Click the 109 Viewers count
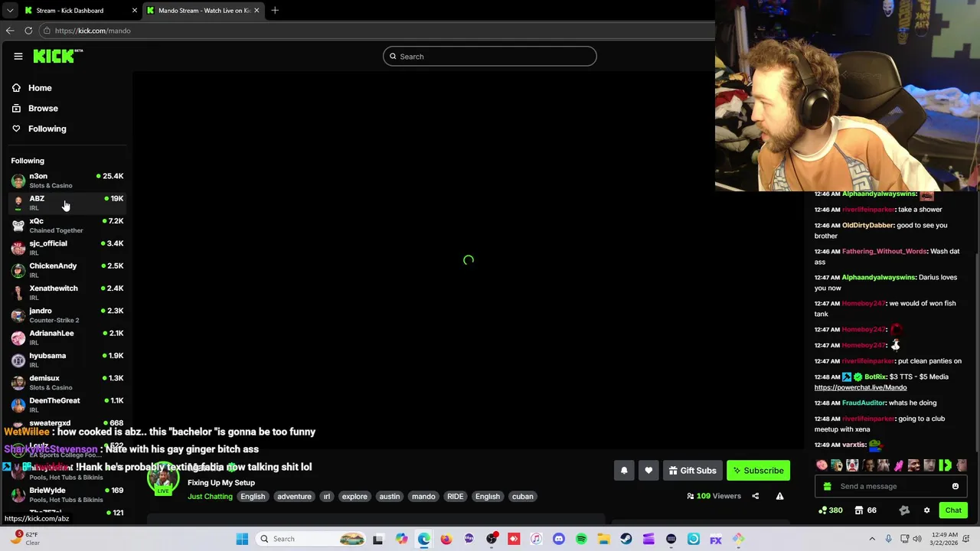 coord(714,496)
